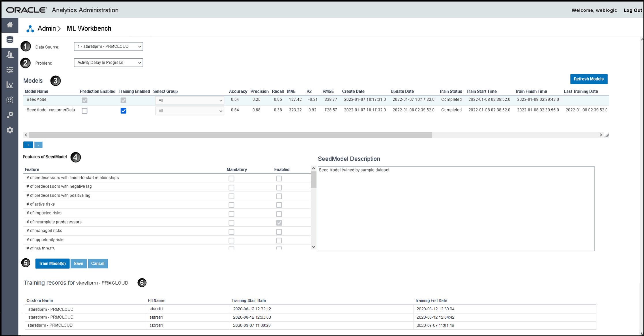
Task: Open the dotted grid sidebar icon
Action: [x=10, y=100]
